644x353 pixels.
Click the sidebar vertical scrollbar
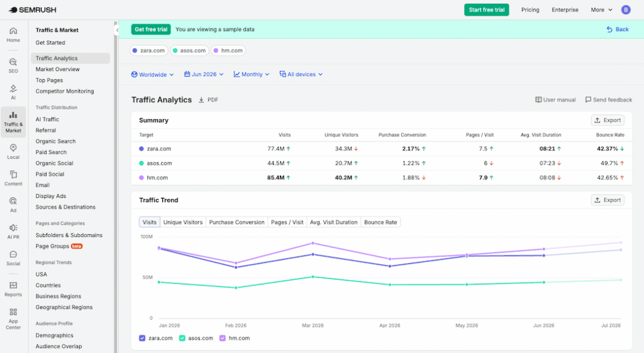click(116, 187)
